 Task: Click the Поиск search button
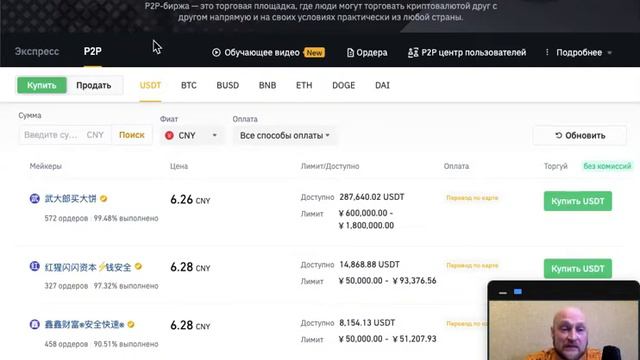[132, 135]
